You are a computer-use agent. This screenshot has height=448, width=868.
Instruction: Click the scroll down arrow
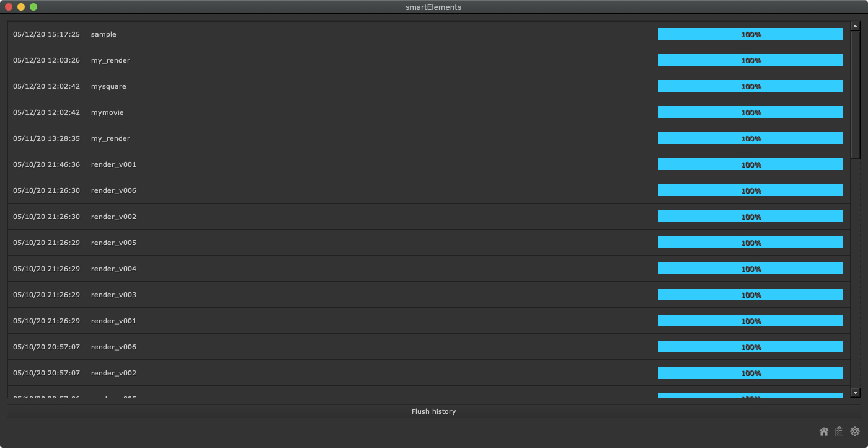pos(856,392)
